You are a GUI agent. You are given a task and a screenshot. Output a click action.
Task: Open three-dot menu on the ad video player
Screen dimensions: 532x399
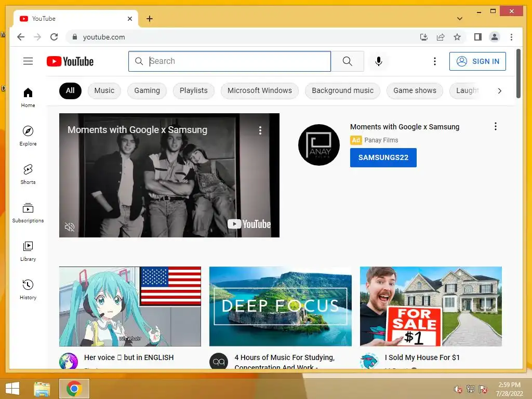[x=260, y=130]
